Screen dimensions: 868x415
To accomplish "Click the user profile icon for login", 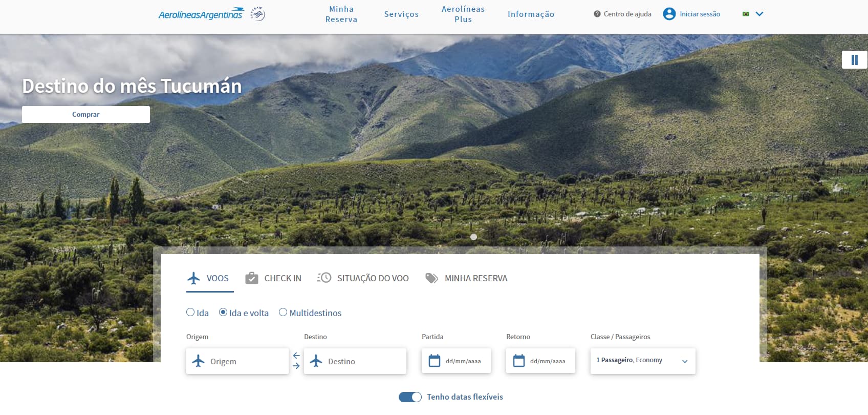I will (x=669, y=14).
